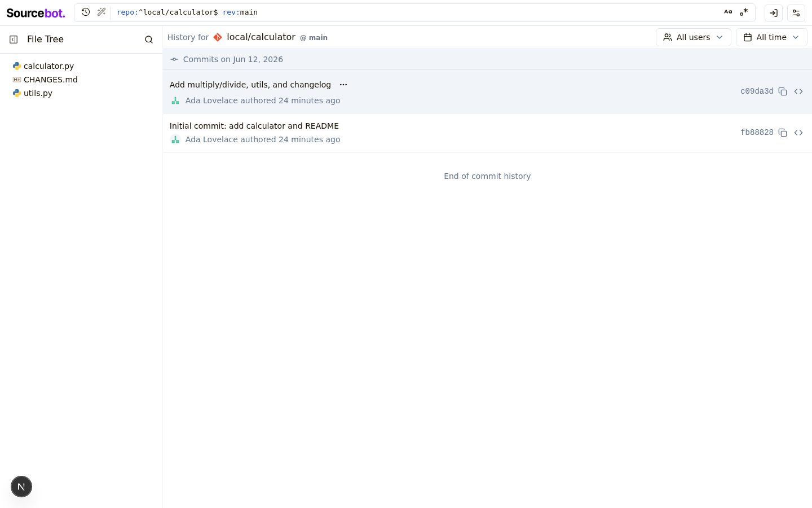Click the '@ main' branch label

coord(314,38)
